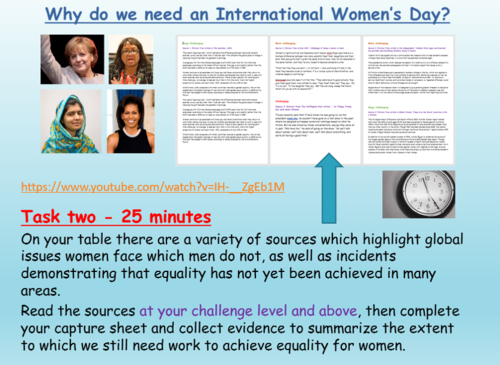500x365 pixels.
Task: Select the teal upward arrow shape
Action: click(329, 188)
